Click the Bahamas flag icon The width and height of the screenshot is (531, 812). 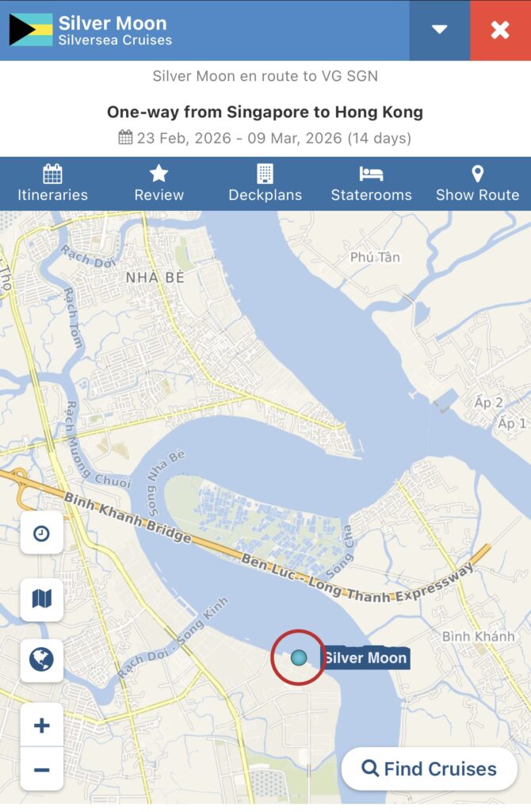[x=31, y=29]
